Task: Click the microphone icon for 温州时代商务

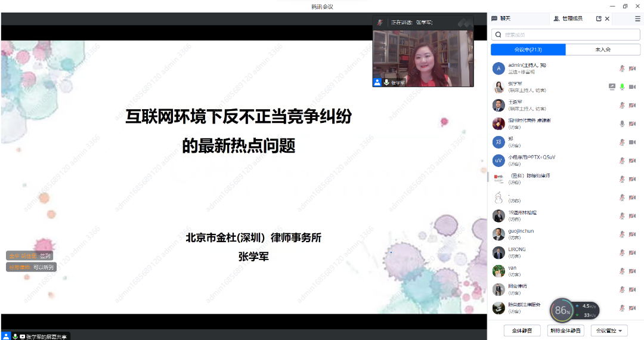Action: pos(622,123)
